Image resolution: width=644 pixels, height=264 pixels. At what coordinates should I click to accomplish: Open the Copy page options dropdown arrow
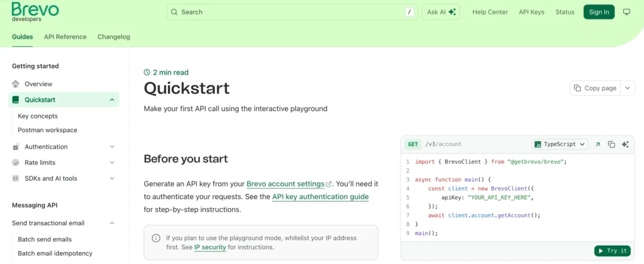(628, 88)
